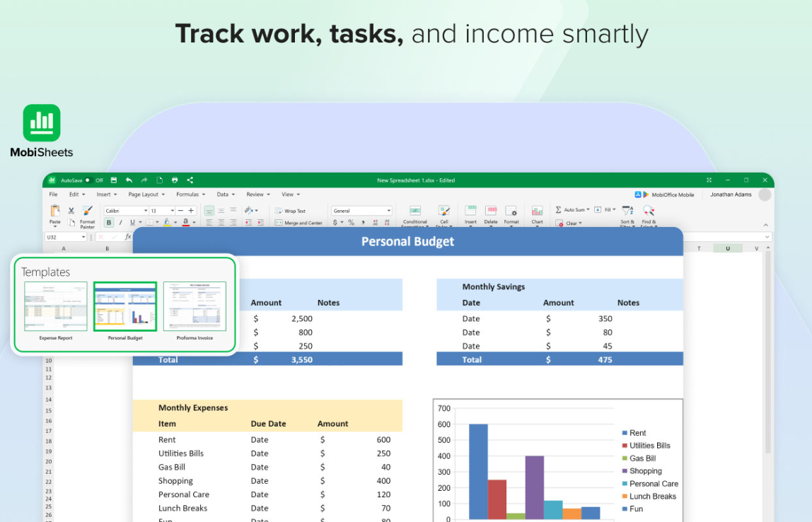Open the Formulas menu

[190, 195]
